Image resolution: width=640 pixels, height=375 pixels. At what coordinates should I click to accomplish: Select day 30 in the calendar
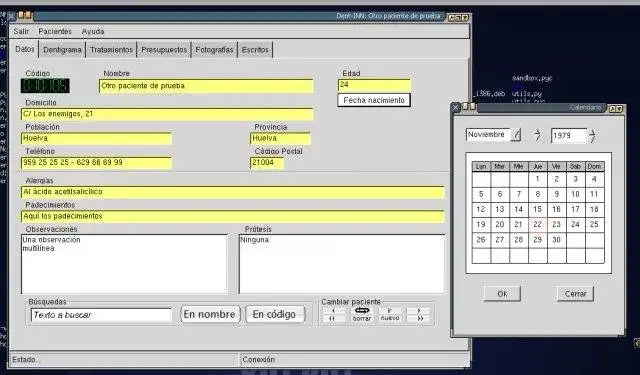556,240
